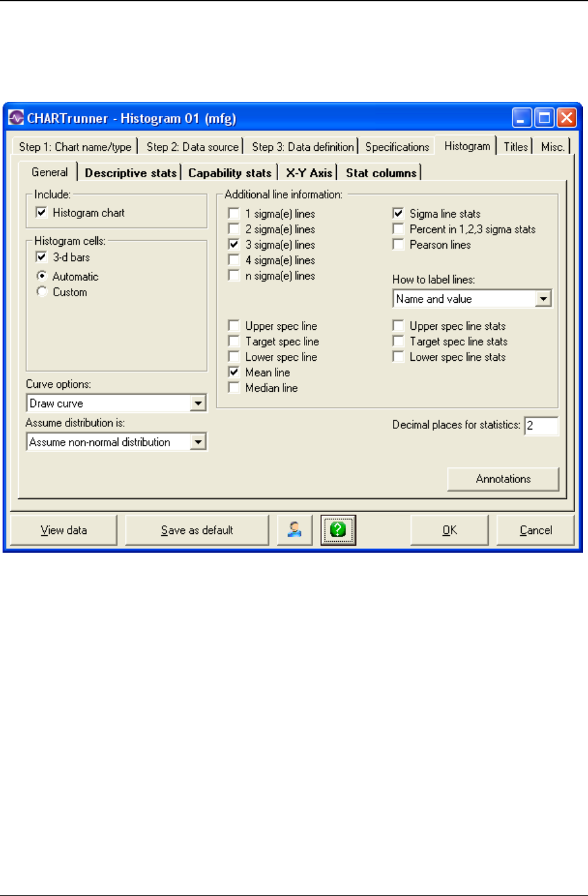This screenshot has width=588, height=896.
Task: Open the Specifications tab
Action: pos(397,147)
